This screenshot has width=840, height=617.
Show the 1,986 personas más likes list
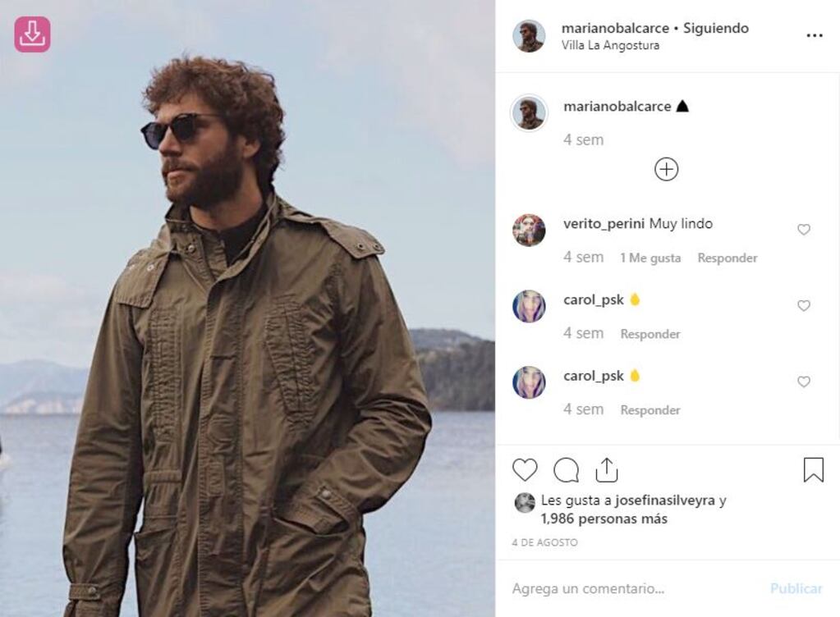point(604,519)
